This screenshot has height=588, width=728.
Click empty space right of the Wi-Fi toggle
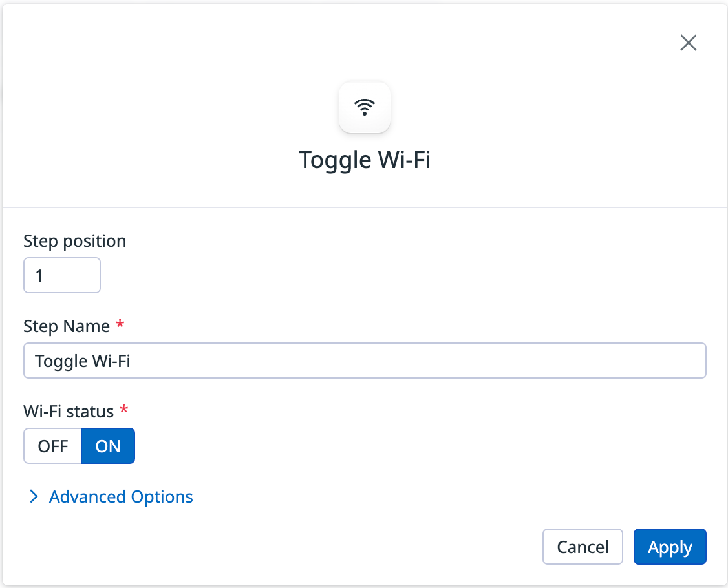418,446
